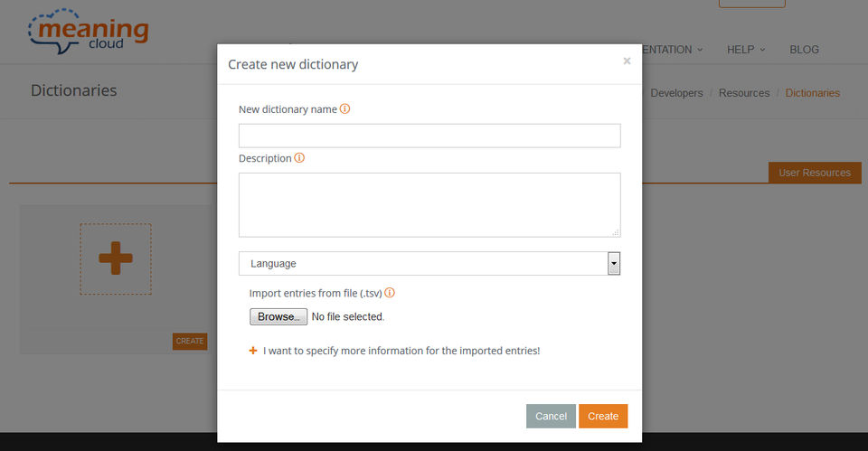Open the Help menu
The width and height of the screenshot is (868, 451).
[x=745, y=50]
